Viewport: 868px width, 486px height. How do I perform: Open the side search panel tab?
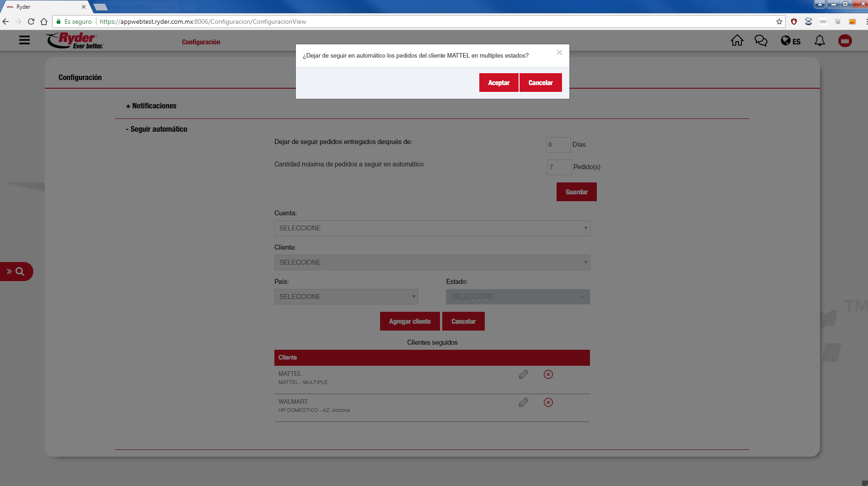tap(16, 272)
